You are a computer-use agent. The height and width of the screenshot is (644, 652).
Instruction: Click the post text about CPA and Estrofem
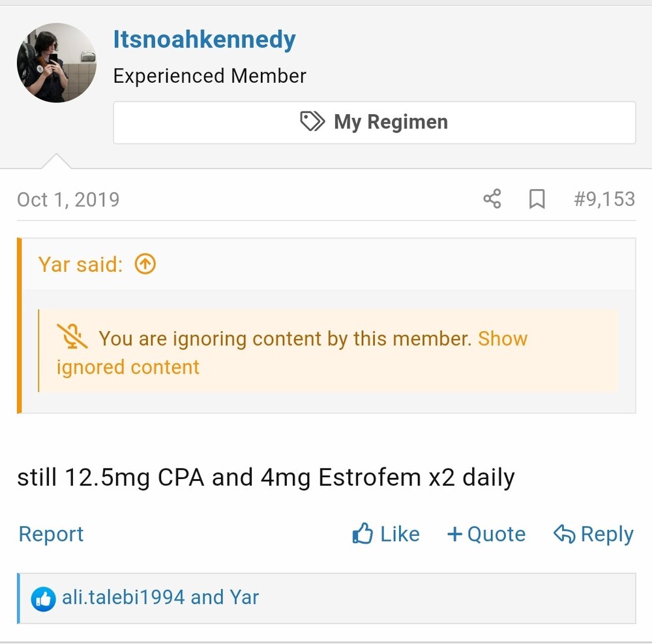coord(265,478)
